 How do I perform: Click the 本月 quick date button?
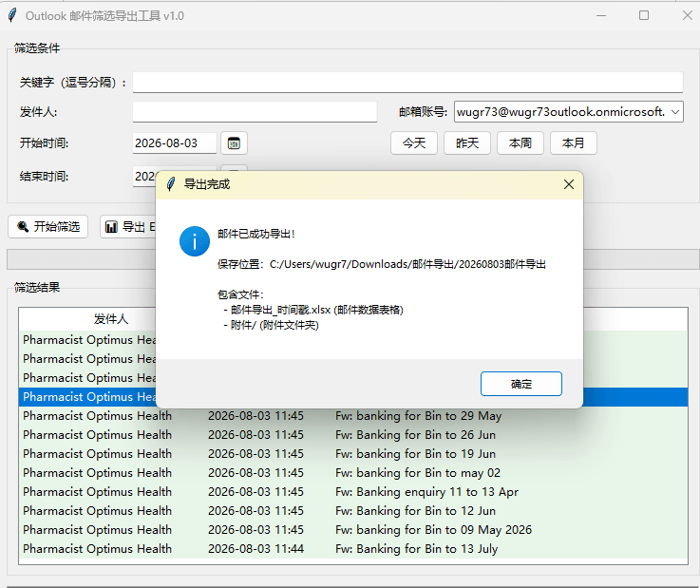click(574, 142)
